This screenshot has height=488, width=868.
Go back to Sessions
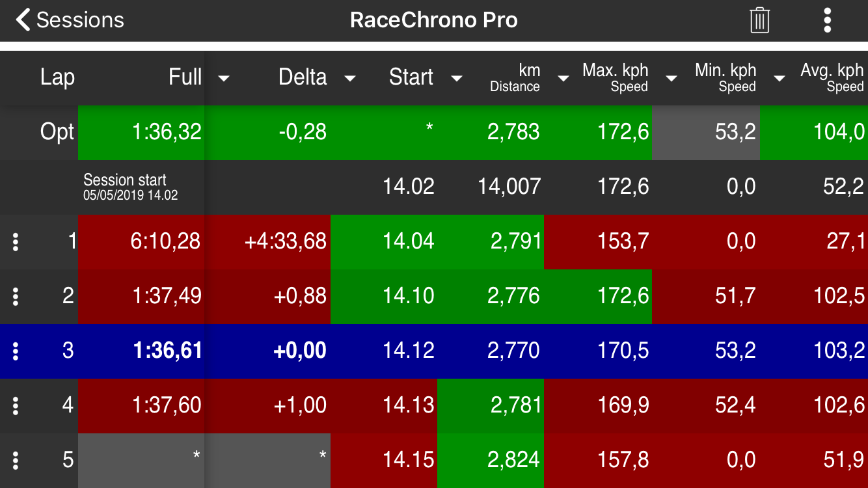pos(70,20)
